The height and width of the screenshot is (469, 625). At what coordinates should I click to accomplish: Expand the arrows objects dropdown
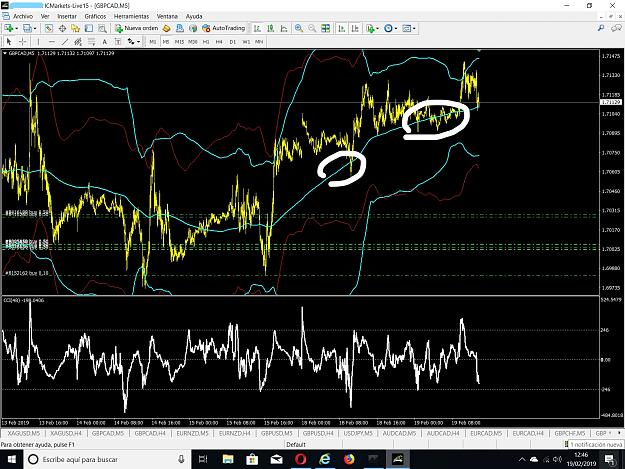(x=138, y=41)
